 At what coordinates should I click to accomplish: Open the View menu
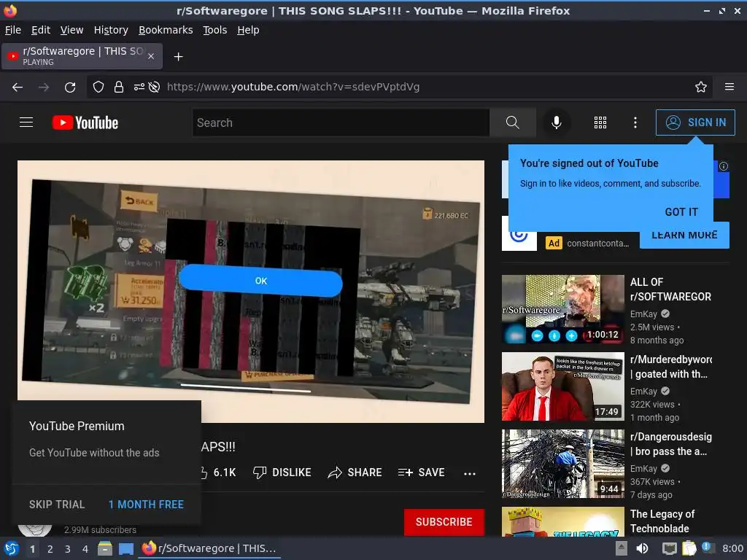point(72,30)
